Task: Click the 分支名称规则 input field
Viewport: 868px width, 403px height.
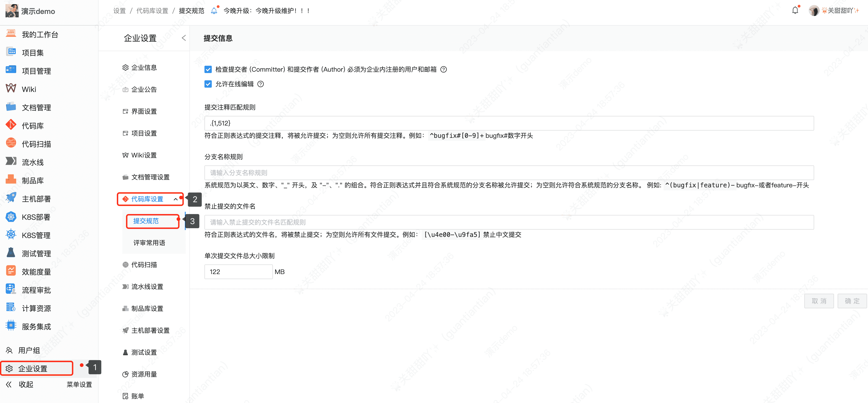Action: (x=509, y=173)
